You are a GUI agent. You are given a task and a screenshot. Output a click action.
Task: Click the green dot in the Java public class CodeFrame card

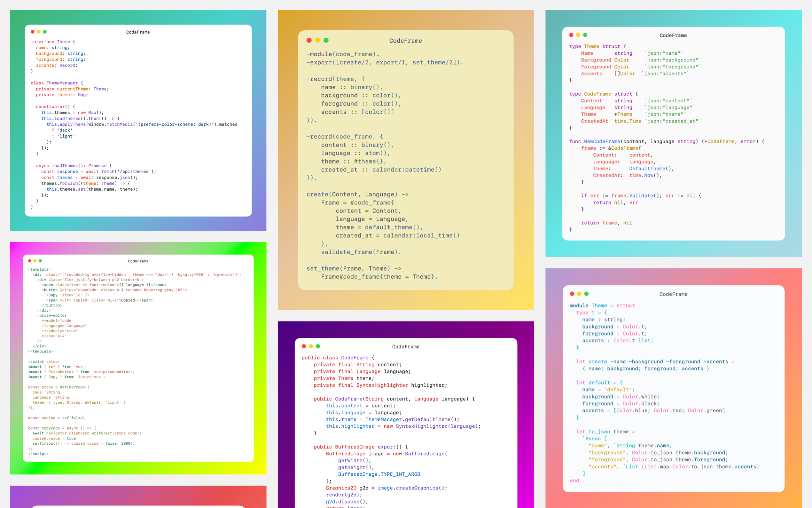(318, 346)
